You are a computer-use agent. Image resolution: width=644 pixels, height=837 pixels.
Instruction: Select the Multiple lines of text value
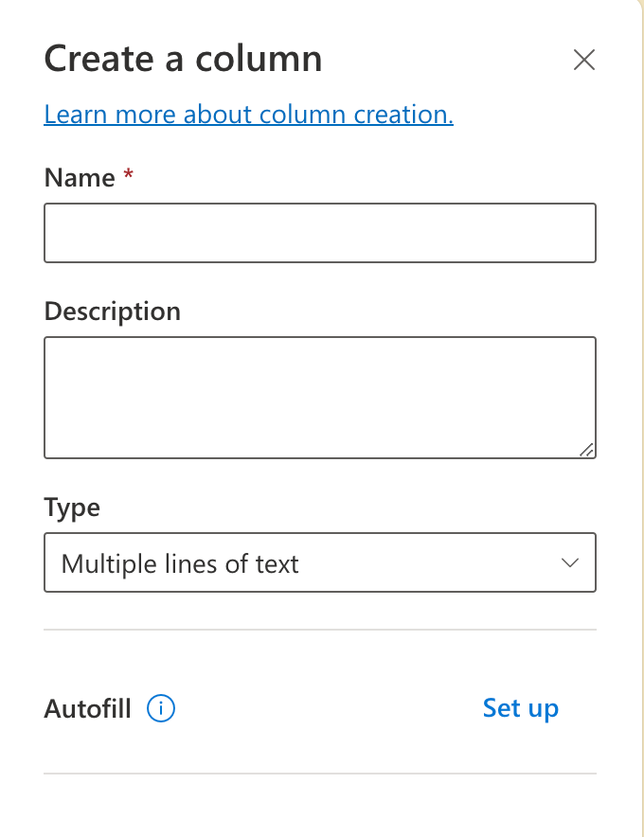[180, 564]
